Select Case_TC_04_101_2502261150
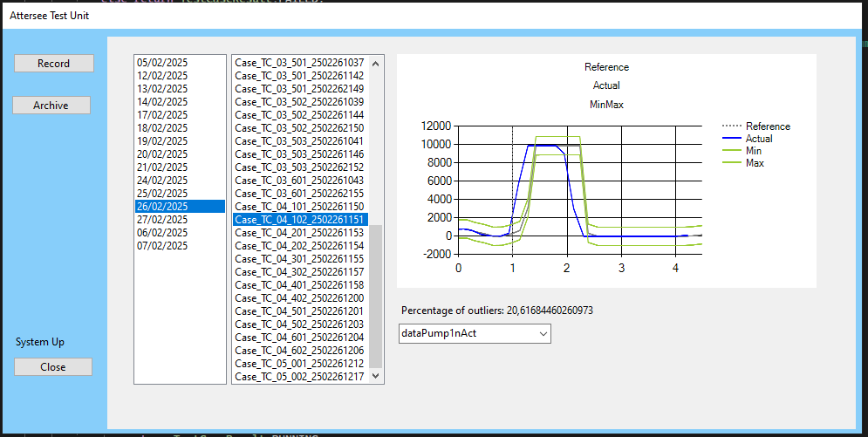Viewport: 868px width, 437px height. pos(301,207)
